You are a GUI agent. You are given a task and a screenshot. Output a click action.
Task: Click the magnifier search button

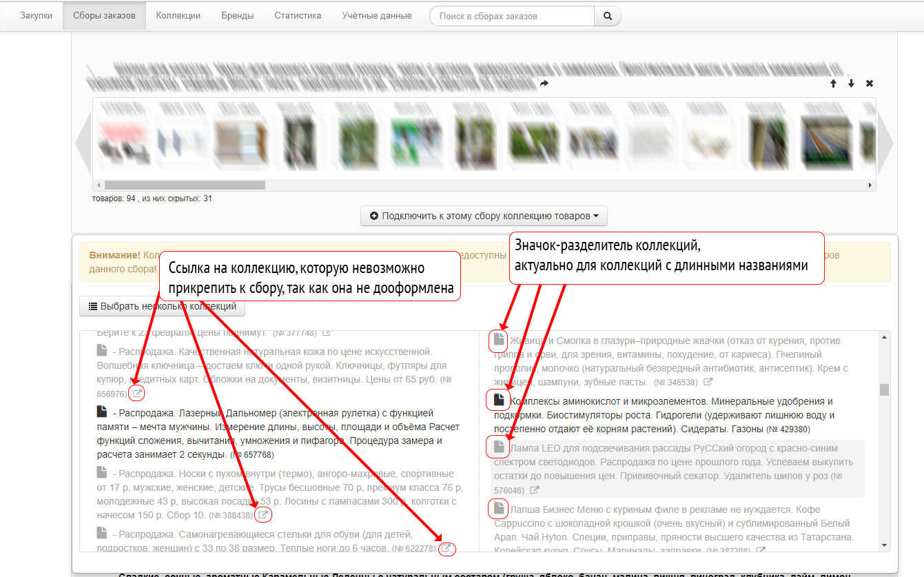pos(608,16)
